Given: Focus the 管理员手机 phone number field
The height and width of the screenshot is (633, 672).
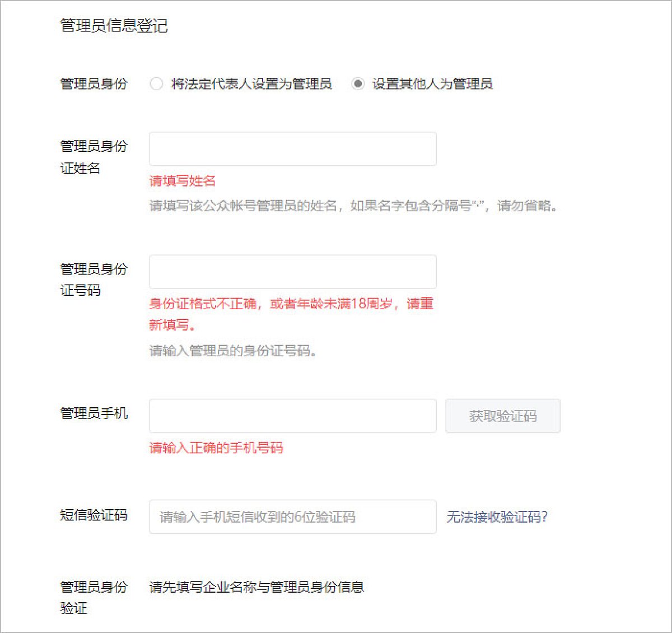Looking at the screenshot, I should click(x=292, y=416).
